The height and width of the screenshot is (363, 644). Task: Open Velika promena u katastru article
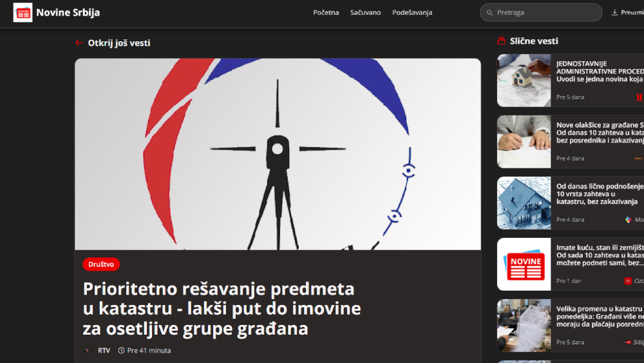coord(600,316)
